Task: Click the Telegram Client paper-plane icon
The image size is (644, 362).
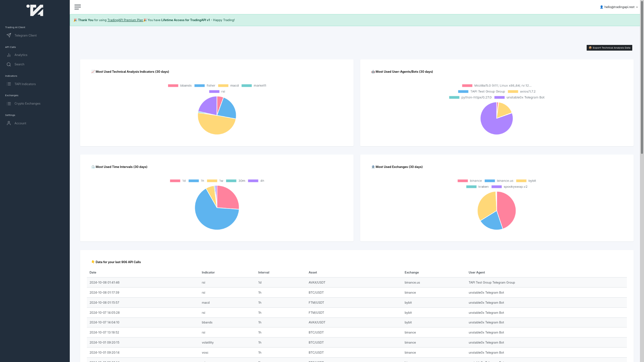Action: [x=9, y=36]
